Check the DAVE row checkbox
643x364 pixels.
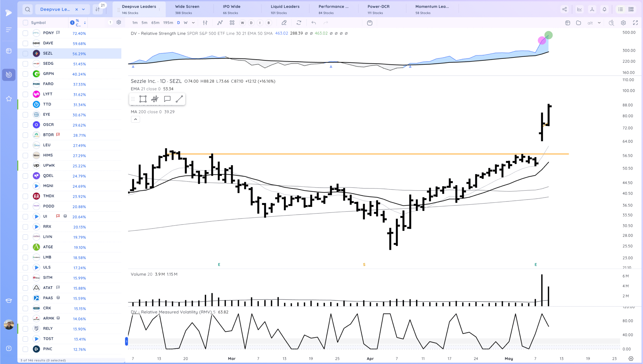pos(25,43)
